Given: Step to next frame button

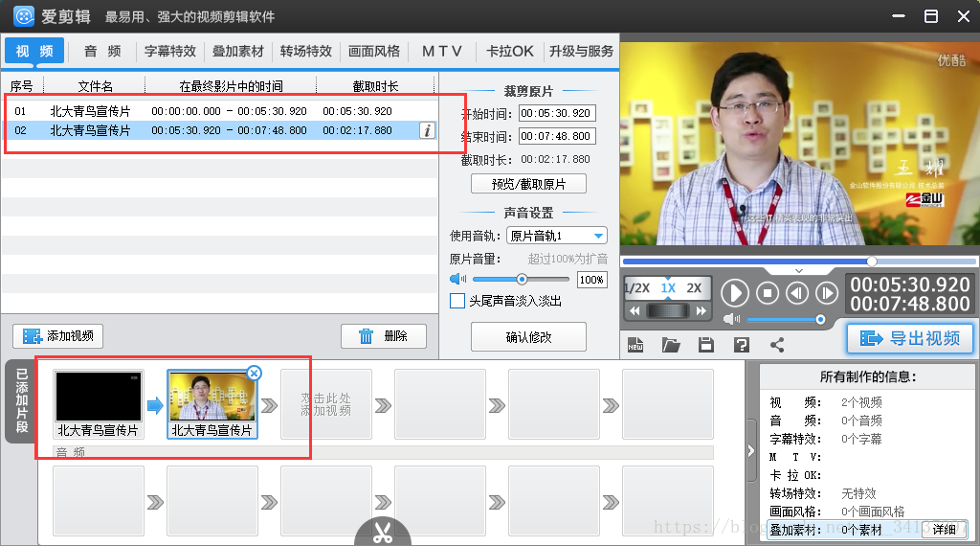Looking at the screenshot, I should [826, 293].
